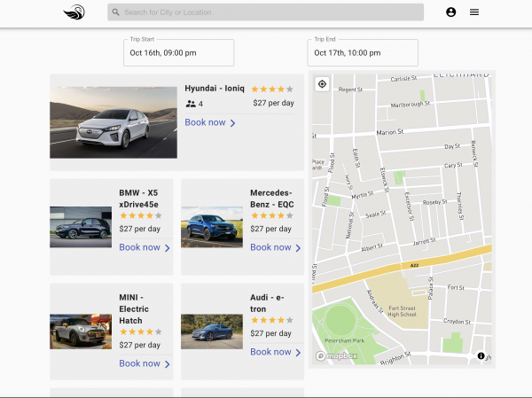Viewport: 532px width, 398px height.
Task: Book the Mercedes-Benz EQC now
Action: 270,247
